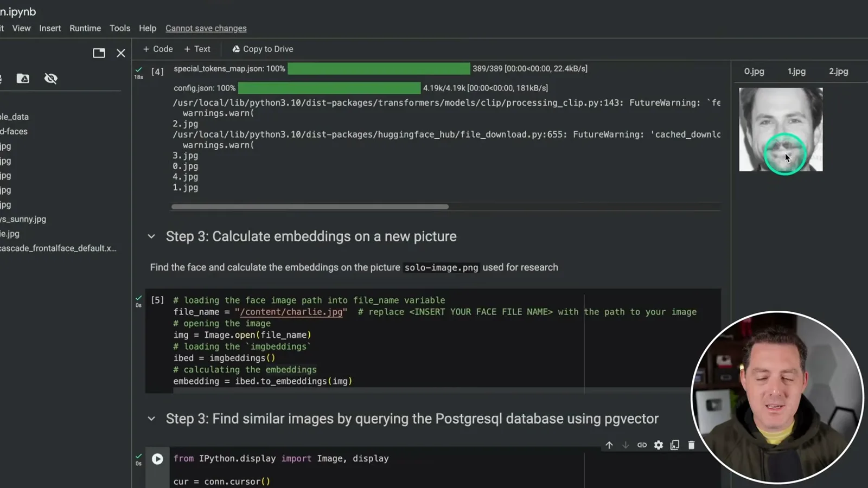Click the output horizontal scrollbar
Screen dimensions: 868x488
pos(310,207)
